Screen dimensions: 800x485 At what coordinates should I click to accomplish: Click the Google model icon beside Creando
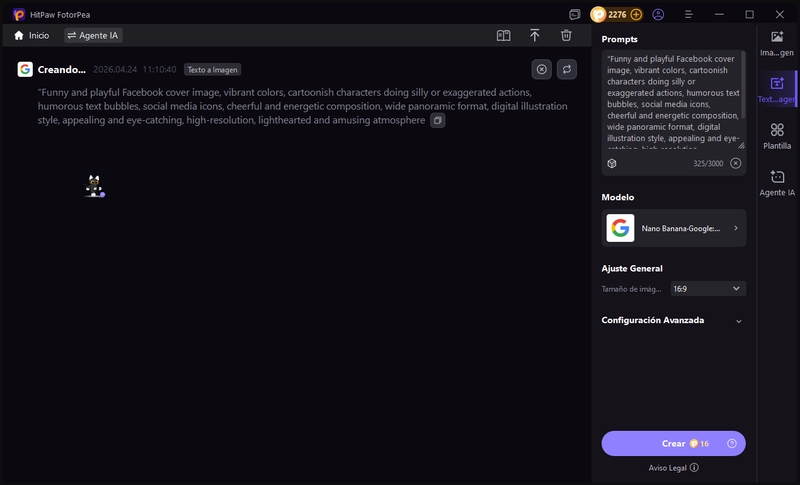(25, 69)
